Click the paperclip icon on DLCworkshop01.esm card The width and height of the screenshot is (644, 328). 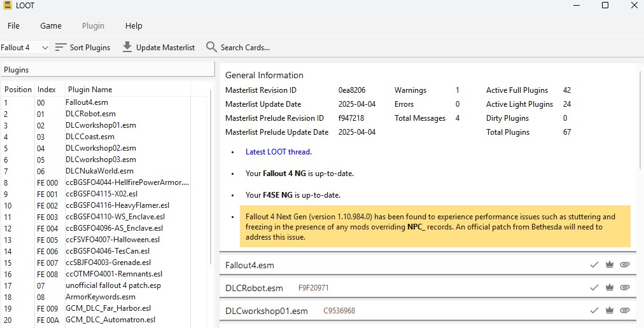(x=625, y=310)
